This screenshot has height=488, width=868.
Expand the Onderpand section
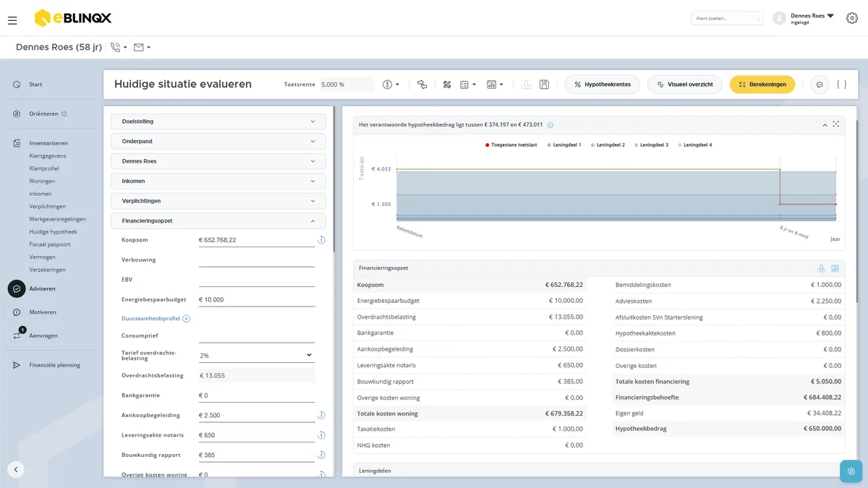point(218,142)
